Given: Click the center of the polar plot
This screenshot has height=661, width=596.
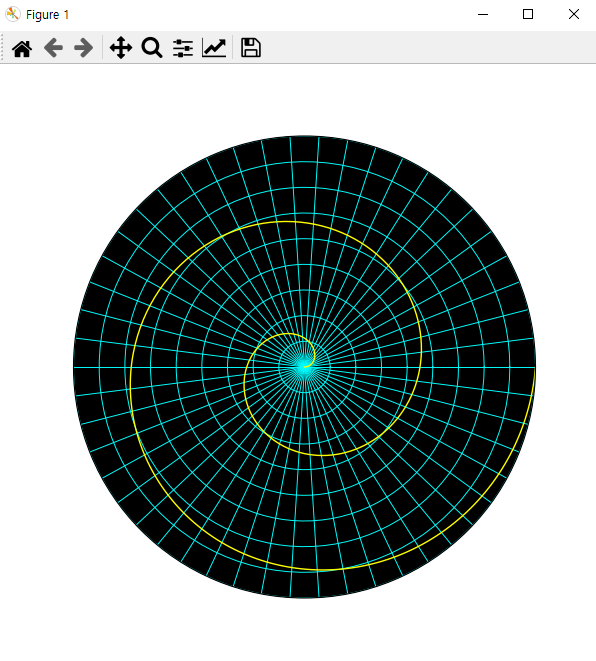Looking at the screenshot, I should coord(304,367).
